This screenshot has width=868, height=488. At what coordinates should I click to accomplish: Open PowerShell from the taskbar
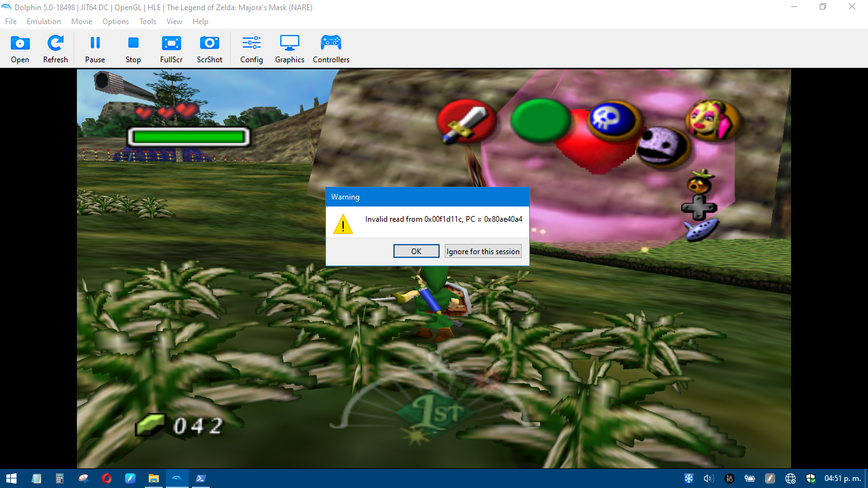click(201, 478)
